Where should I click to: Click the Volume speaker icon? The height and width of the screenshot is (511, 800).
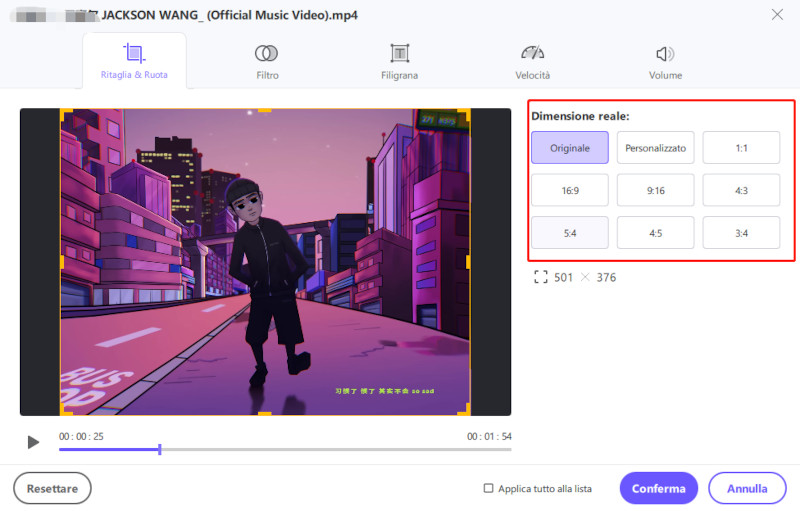pyautogui.click(x=665, y=53)
